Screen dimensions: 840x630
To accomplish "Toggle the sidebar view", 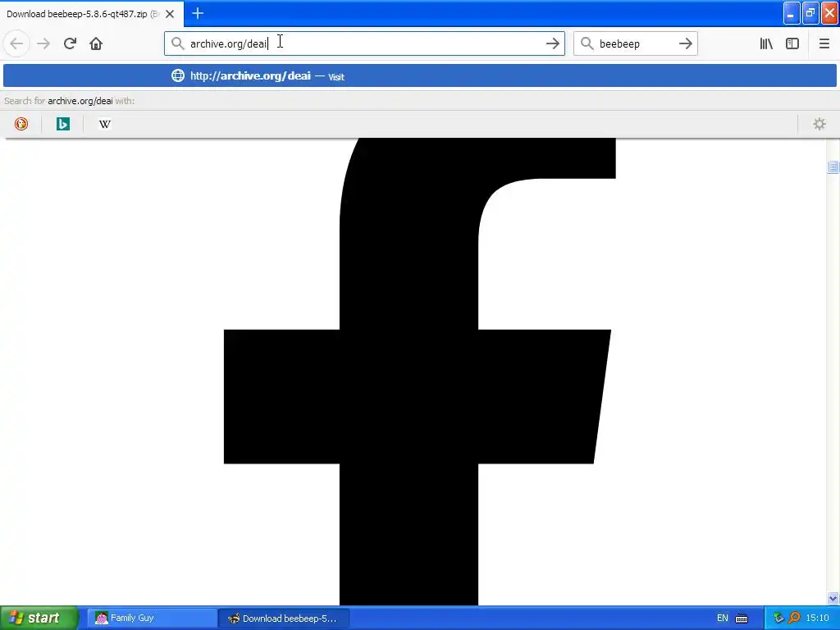I will tap(792, 44).
